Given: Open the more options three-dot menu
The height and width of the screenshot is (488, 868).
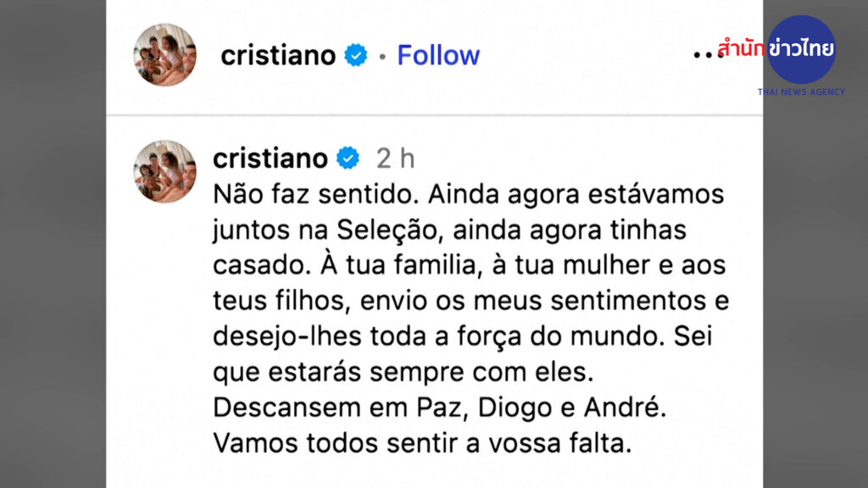Looking at the screenshot, I should (704, 54).
